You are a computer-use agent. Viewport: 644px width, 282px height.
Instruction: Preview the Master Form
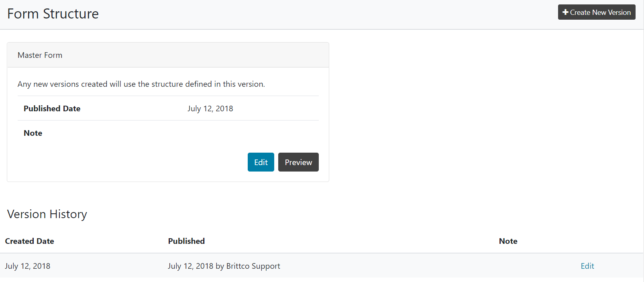pyautogui.click(x=298, y=162)
